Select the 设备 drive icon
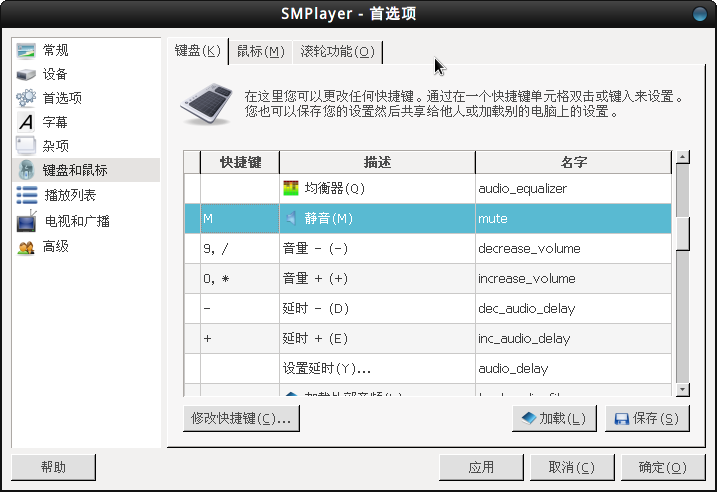717x492 pixels. [26, 74]
